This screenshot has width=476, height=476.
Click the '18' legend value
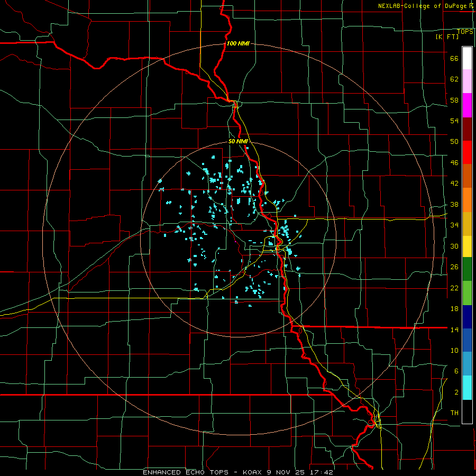[x=454, y=309]
